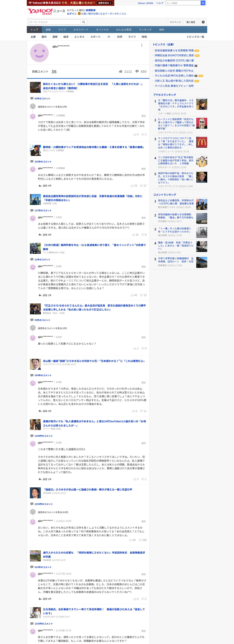The width and height of the screenshot is (234, 644).
Task: Dislike the comment with 240 thumbs-down
Action: click(x=140, y=540)
